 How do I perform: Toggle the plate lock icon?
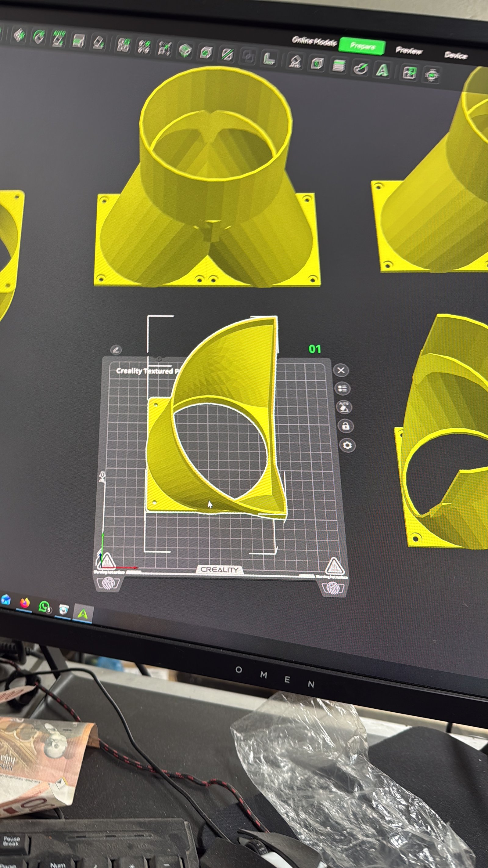(x=346, y=426)
